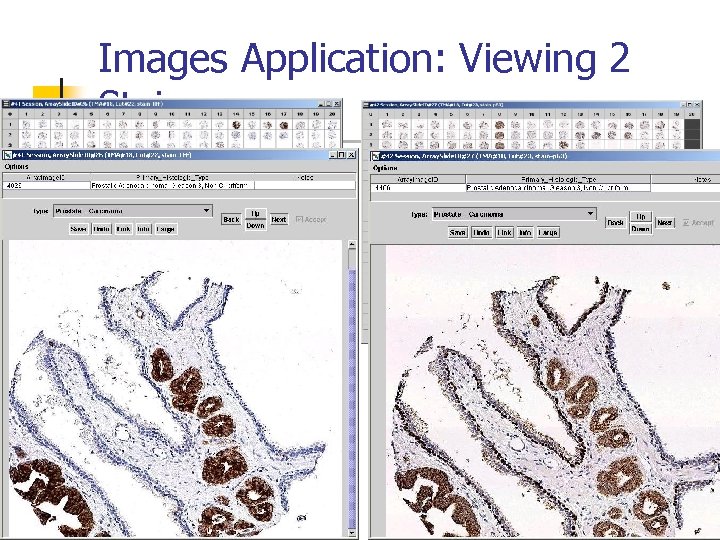Click the title bar icon of #42 image window
This screenshot has width=720, height=540.
[x=376, y=156]
